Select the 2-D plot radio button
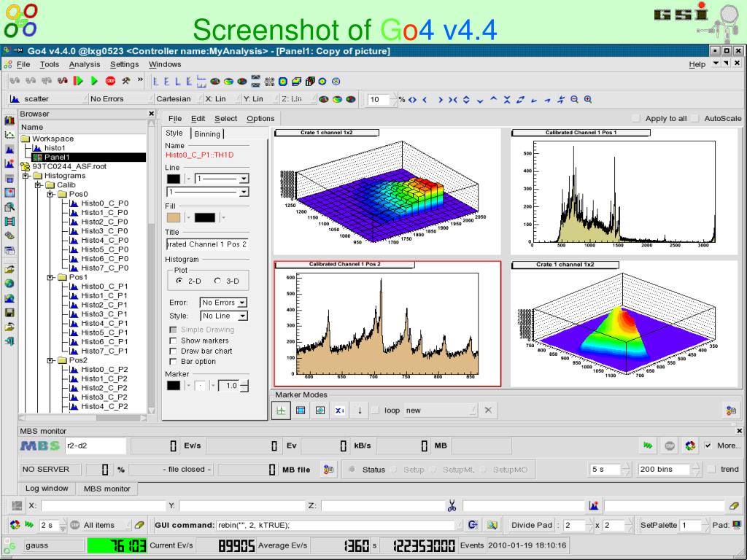 pyautogui.click(x=179, y=281)
